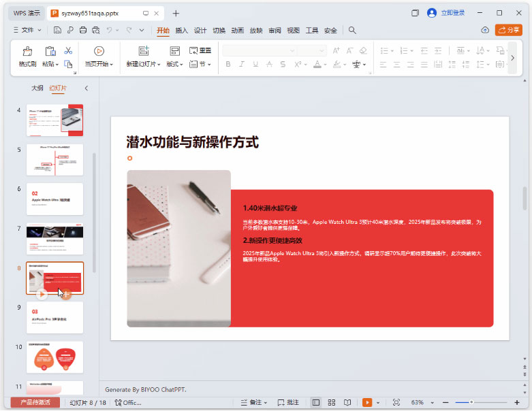This screenshot has width=532, height=411.
Task: Open the Review (审阅) ribbon tab
Action: (x=275, y=31)
